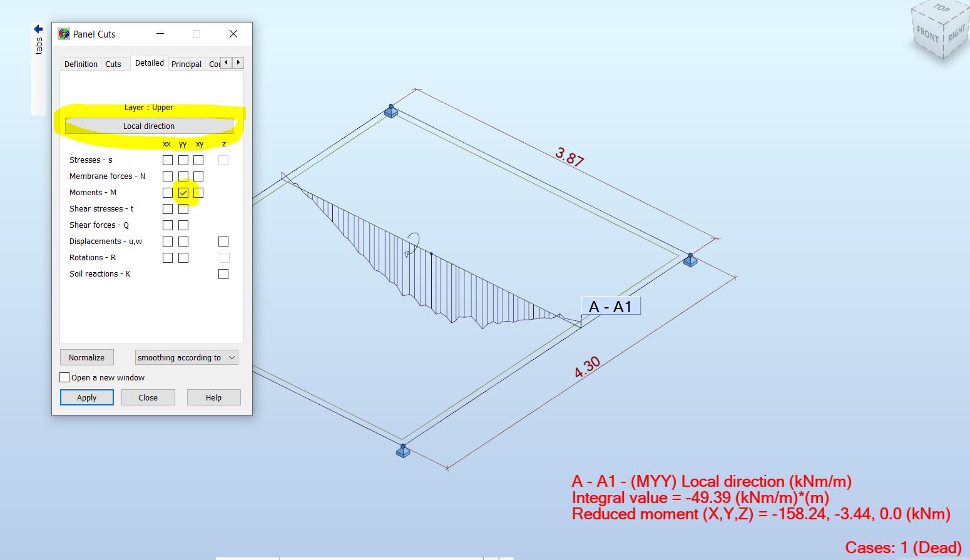Click the Panel Cuts dialog icon

(x=63, y=34)
